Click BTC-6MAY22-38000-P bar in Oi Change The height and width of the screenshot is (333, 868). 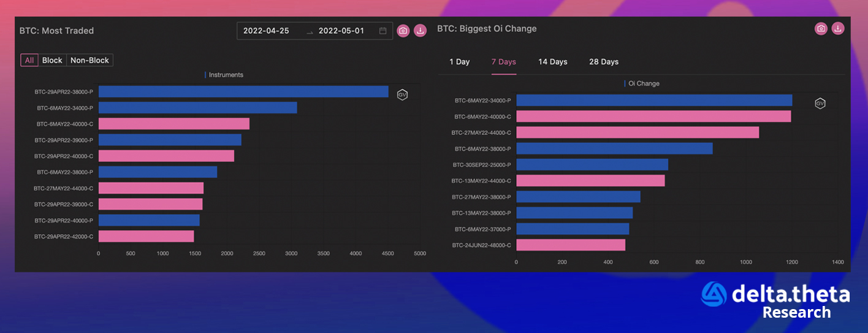point(614,148)
